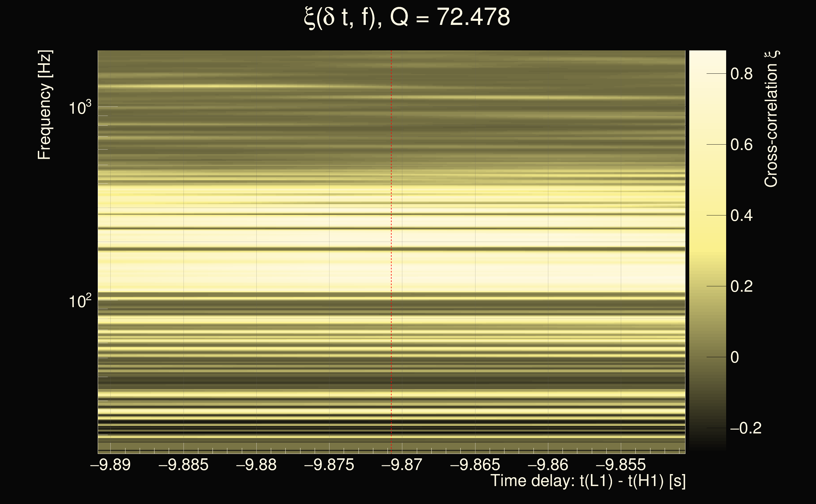Click the -9.885 x-axis tick label

point(184,465)
